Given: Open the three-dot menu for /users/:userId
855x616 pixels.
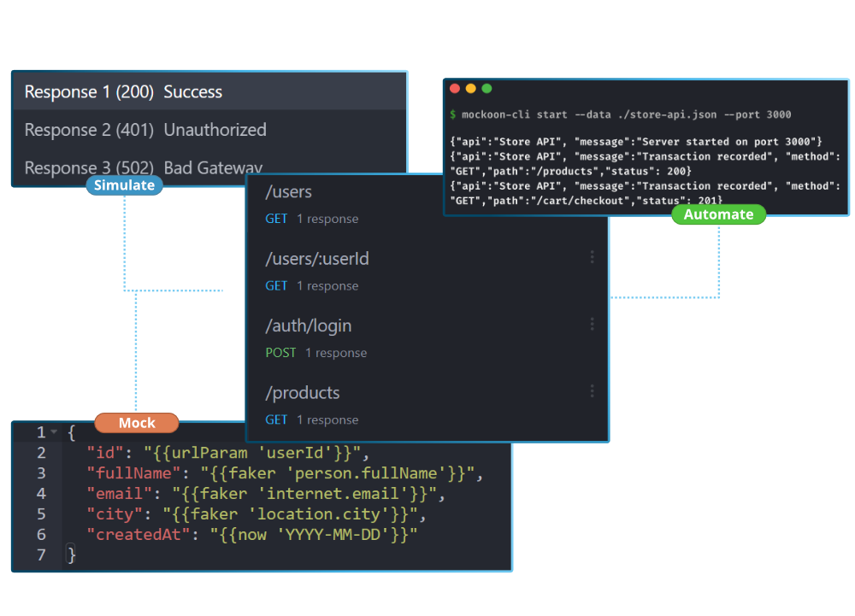Looking at the screenshot, I should (593, 257).
